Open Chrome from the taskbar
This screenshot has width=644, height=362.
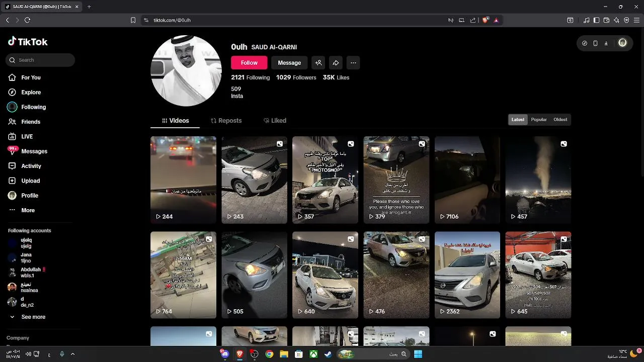pos(269,354)
